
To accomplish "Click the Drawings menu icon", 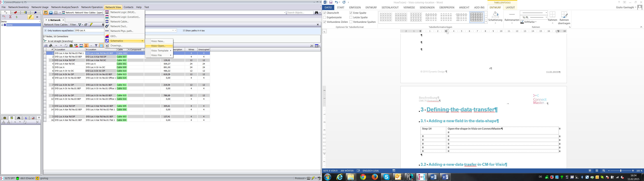I will point(107,45).
